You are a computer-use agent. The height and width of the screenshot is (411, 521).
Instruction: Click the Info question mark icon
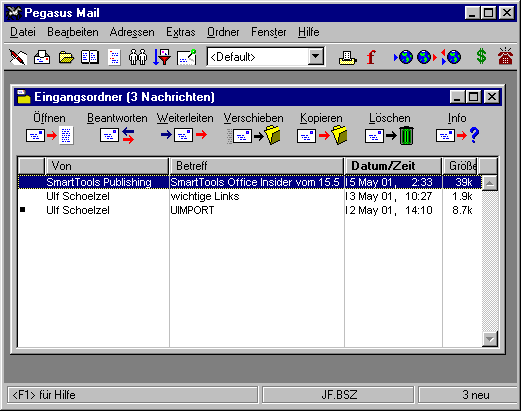(x=457, y=136)
